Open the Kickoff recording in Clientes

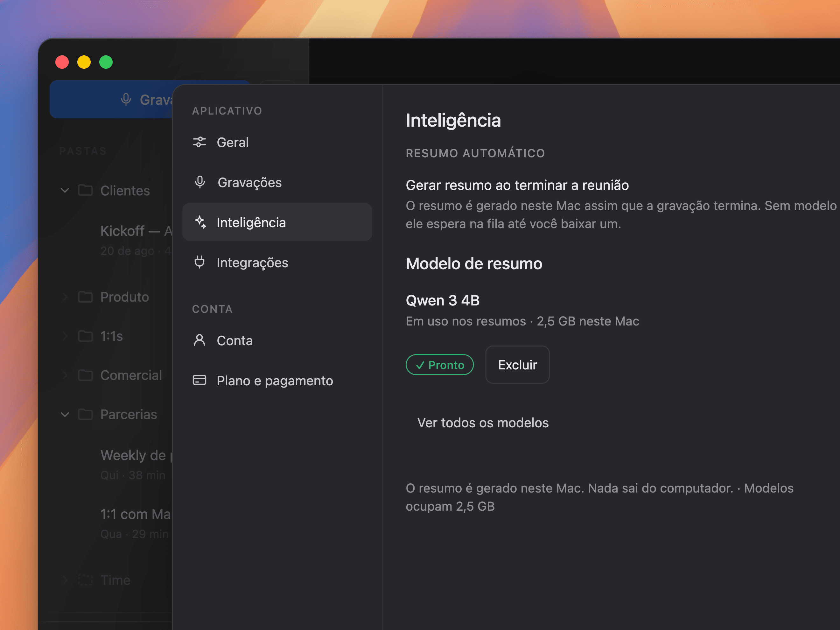pyautogui.click(x=136, y=240)
